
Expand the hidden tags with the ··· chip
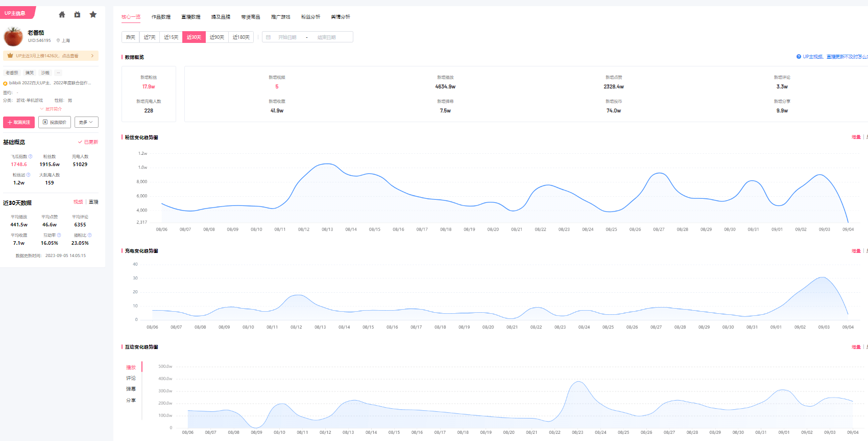(x=58, y=73)
